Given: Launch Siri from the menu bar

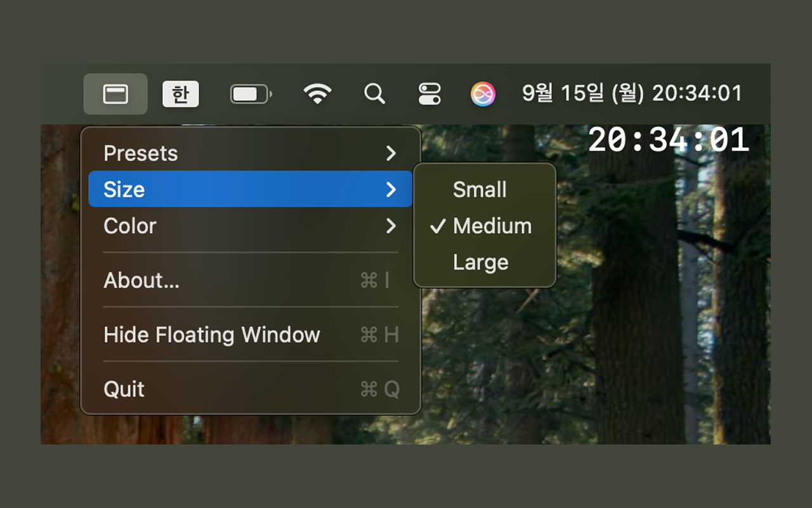Looking at the screenshot, I should [483, 94].
